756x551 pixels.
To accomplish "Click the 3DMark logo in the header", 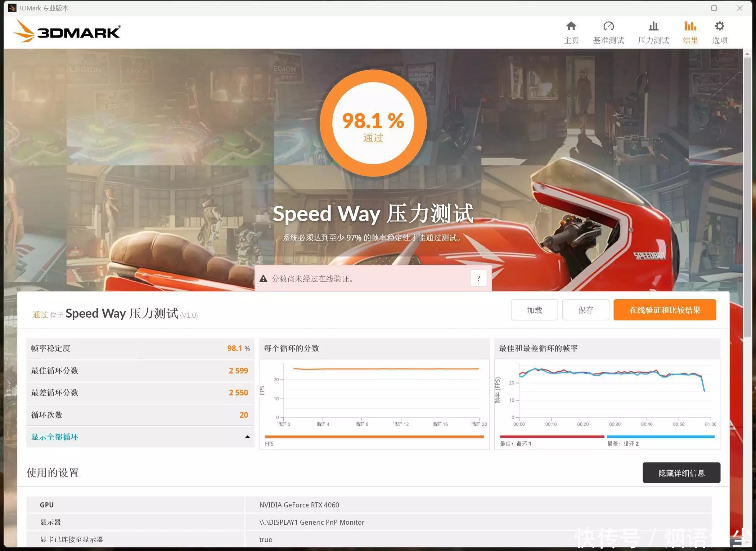I will 67,31.
